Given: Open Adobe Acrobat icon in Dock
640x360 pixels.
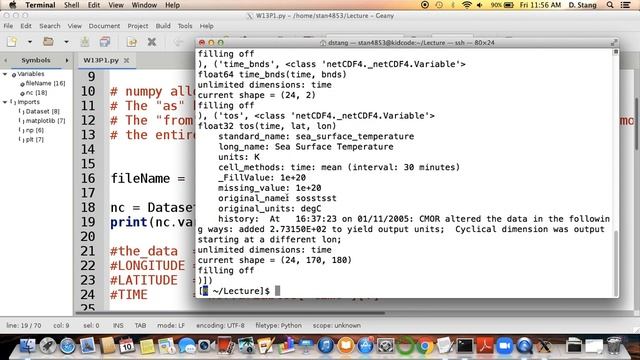Looking at the screenshot, I should tap(485, 346).
